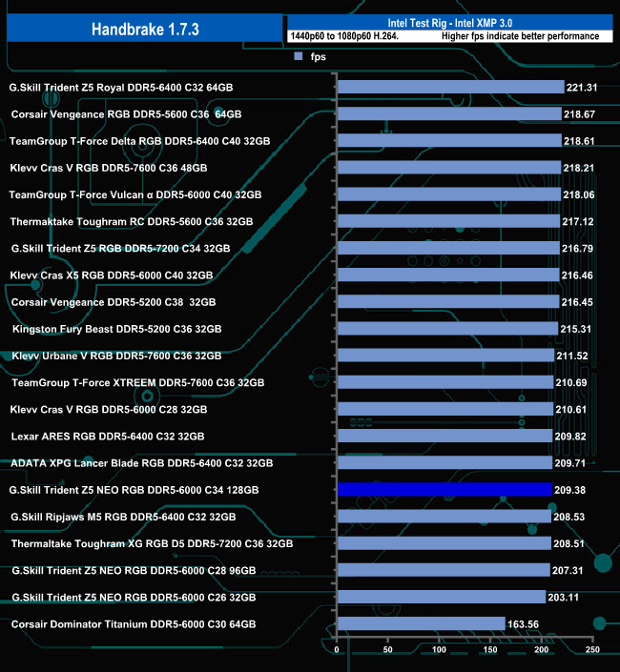Click the 215.31 fps value

(x=576, y=329)
